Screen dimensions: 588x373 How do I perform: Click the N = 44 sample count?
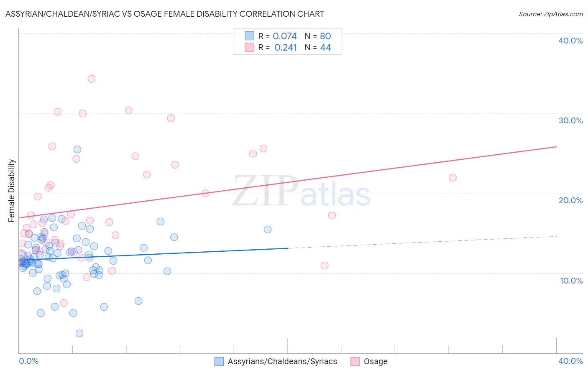click(318, 47)
